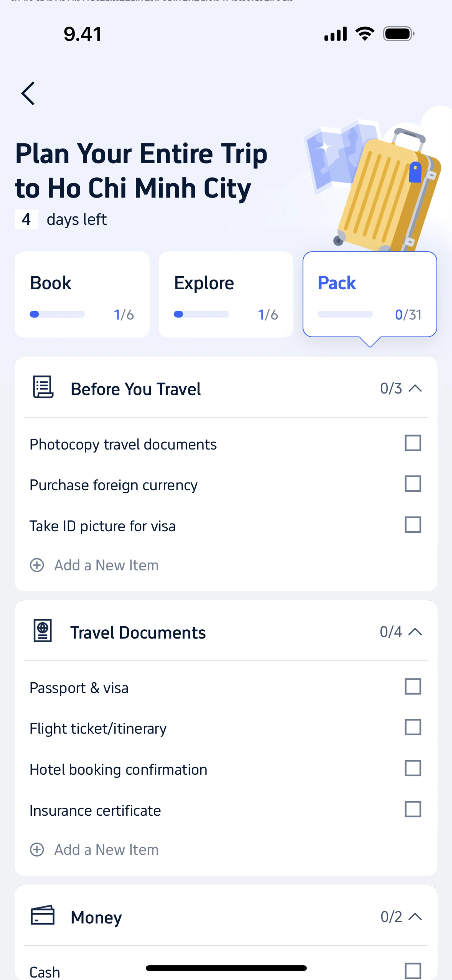Mark Passport & visa as packed
Image resolution: width=452 pixels, height=980 pixels.
pyautogui.click(x=413, y=687)
